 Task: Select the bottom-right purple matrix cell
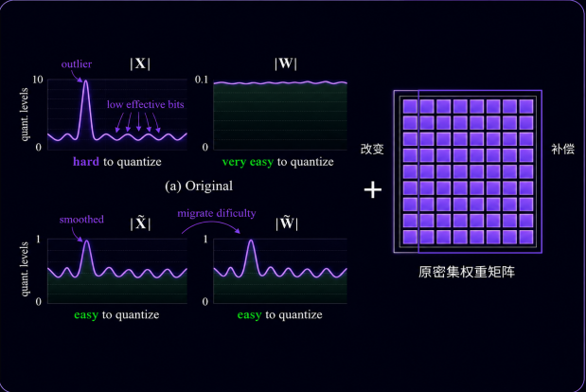(x=526, y=238)
